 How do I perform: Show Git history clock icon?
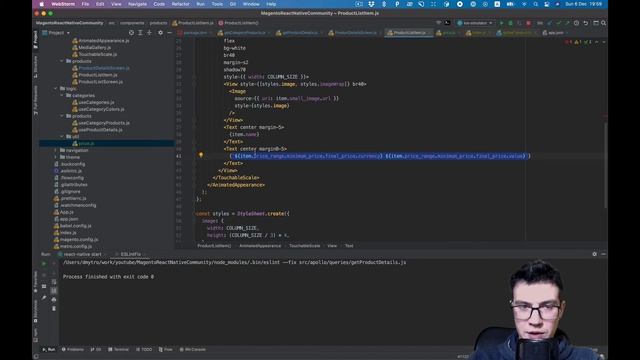[576, 23]
